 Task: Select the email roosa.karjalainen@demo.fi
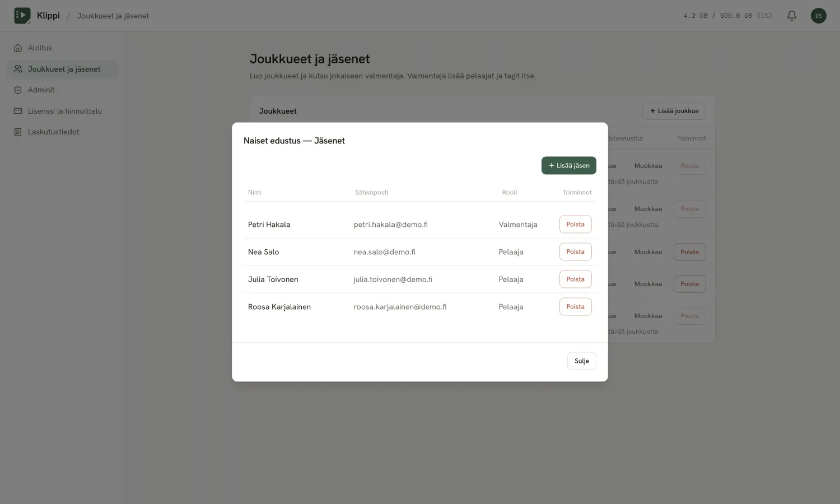point(400,307)
